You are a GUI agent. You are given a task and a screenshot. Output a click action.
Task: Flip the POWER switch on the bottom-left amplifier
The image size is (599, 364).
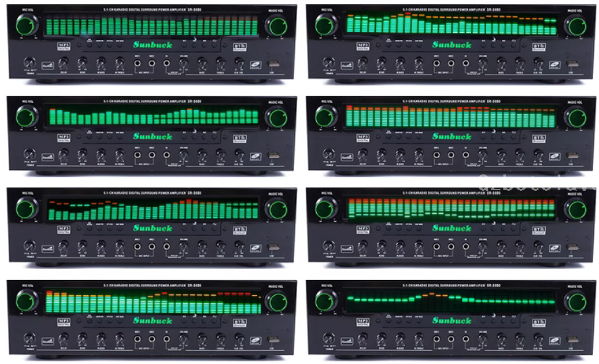pos(30,338)
